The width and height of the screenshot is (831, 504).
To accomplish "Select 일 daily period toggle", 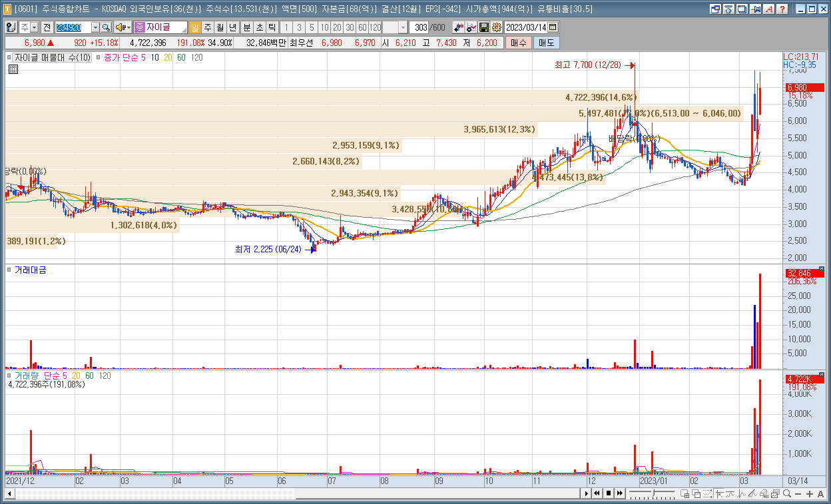I will point(195,27).
